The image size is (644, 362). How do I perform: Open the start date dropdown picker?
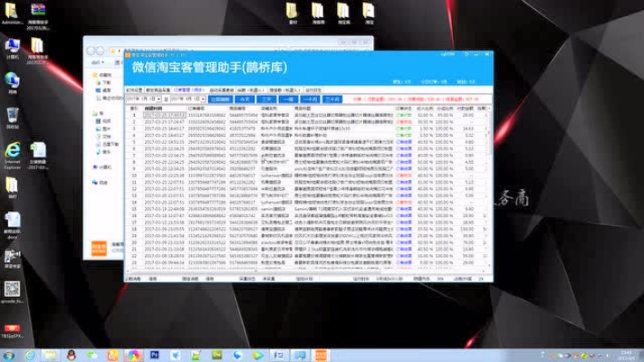pos(159,100)
